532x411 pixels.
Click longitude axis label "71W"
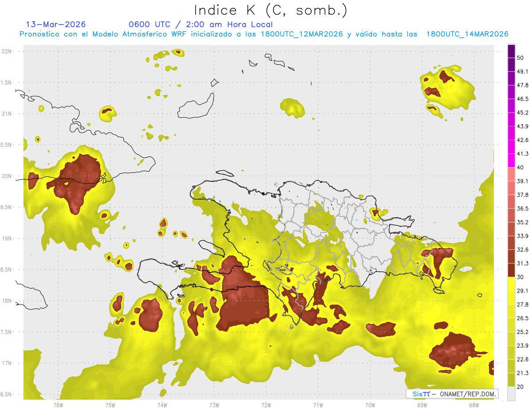[x=318, y=405]
